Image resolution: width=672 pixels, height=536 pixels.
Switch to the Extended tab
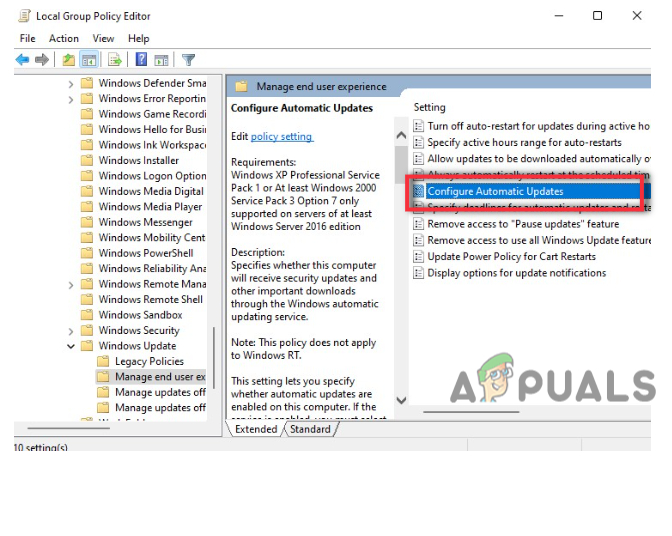pyautogui.click(x=256, y=429)
